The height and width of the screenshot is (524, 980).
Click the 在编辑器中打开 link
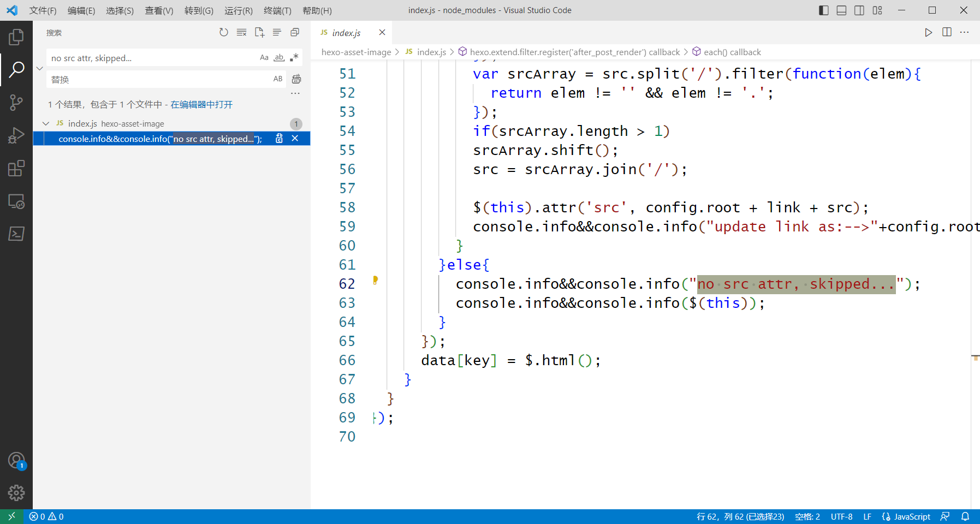coord(201,105)
